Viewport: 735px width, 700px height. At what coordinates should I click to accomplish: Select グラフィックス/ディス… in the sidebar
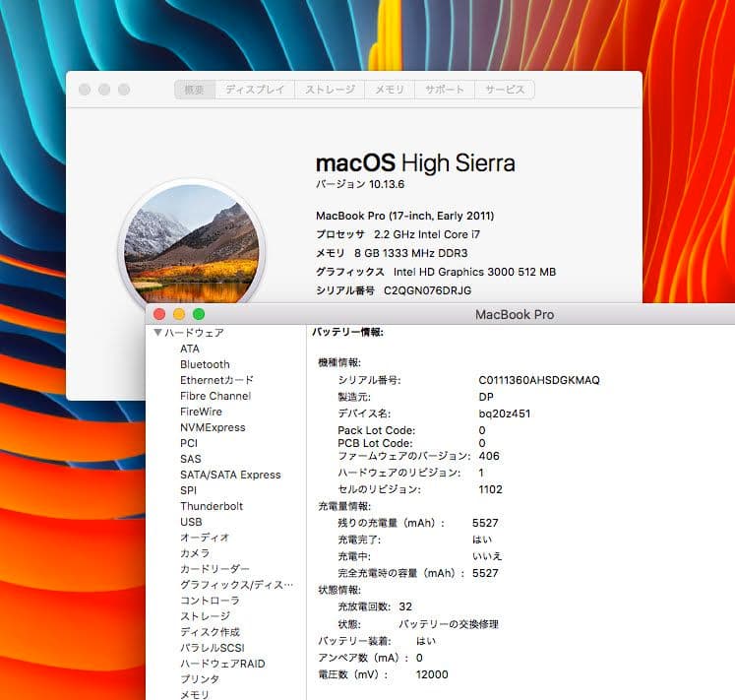pyautogui.click(x=237, y=585)
